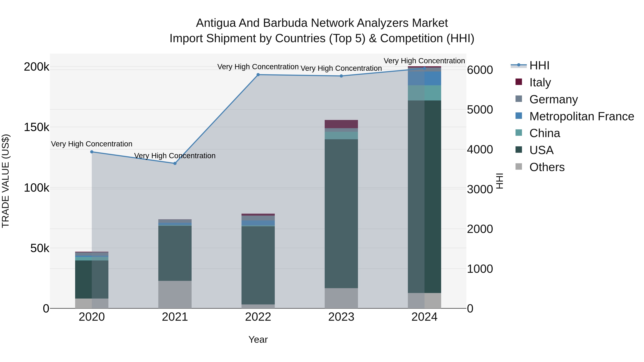Click the 2024 Very High Concentration annotation

click(x=425, y=61)
